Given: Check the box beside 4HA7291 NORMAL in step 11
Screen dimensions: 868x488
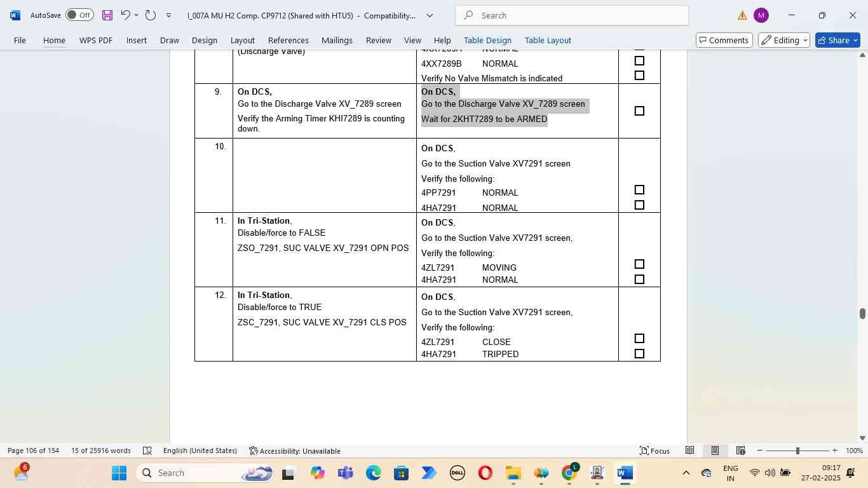Looking at the screenshot, I should (x=639, y=279).
